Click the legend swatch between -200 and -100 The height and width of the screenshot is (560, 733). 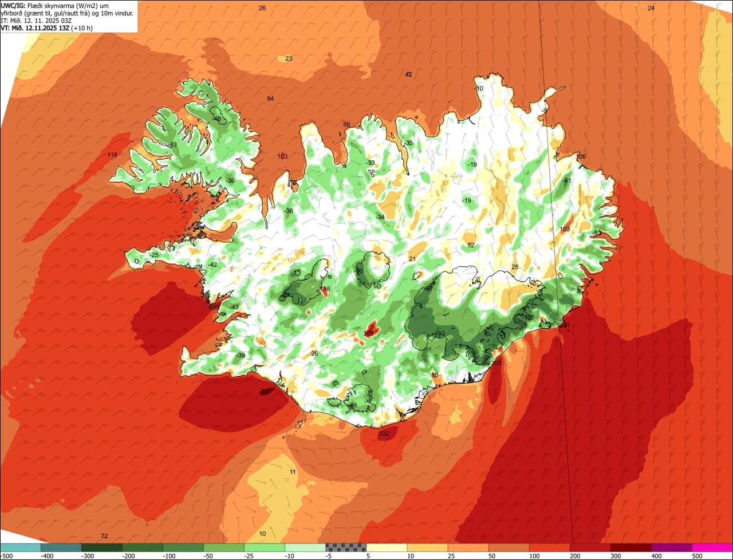tap(142, 547)
